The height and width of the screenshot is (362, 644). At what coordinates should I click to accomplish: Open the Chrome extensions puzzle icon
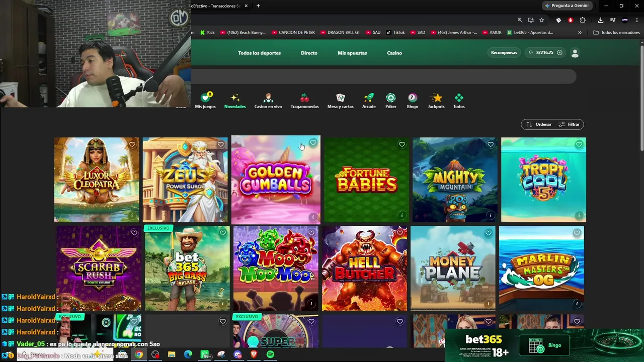tap(583, 20)
